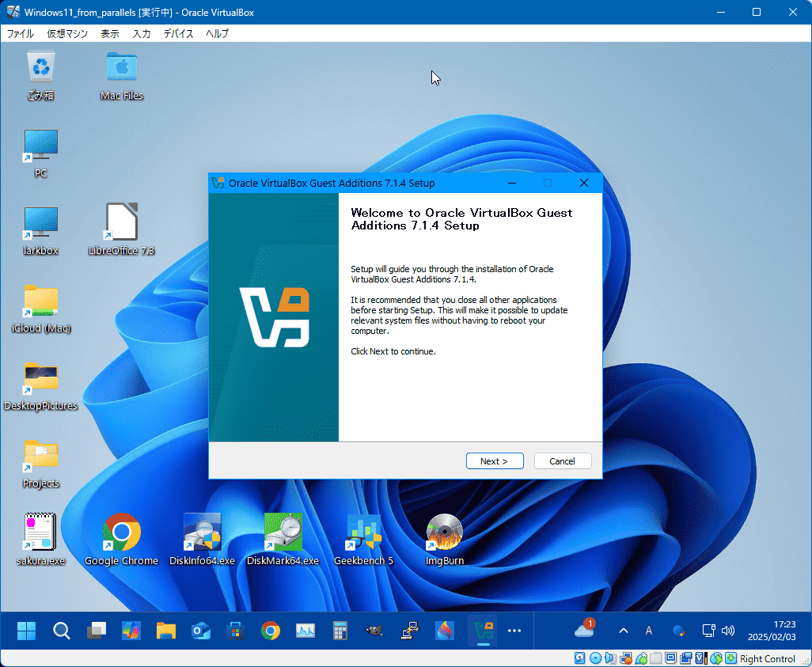Click the optical disc icon in VirtualBox status bar
Screen dimensions: 812x667
[x=595, y=658]
